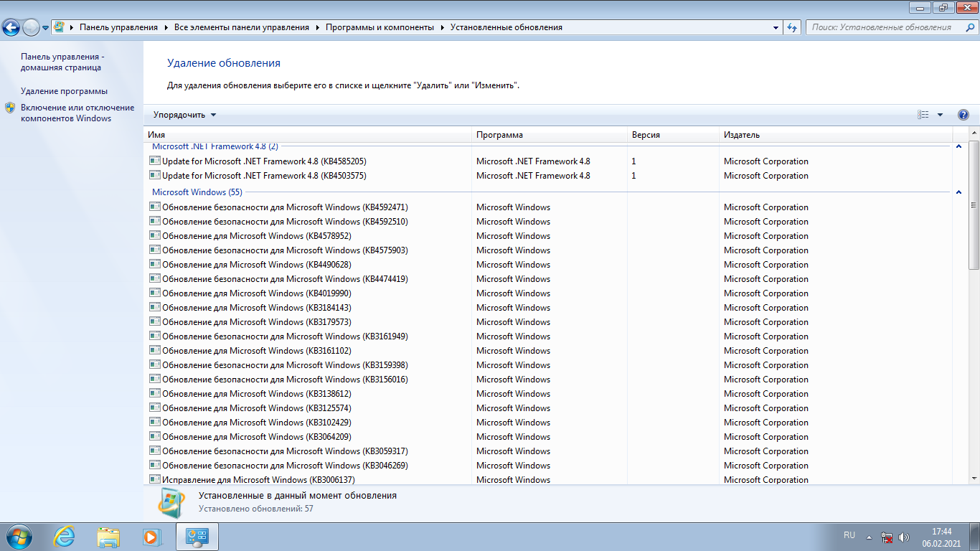The image size is (980, 551).
Task: Open the address bar history dropdown
Action: click(x=776, y=27)
